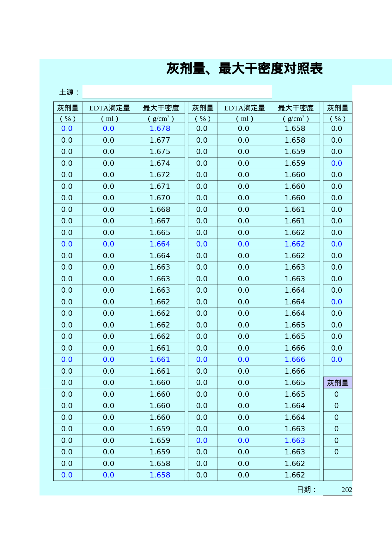
Task: Select the blue 1.658 cell
Action: [161, 475]
